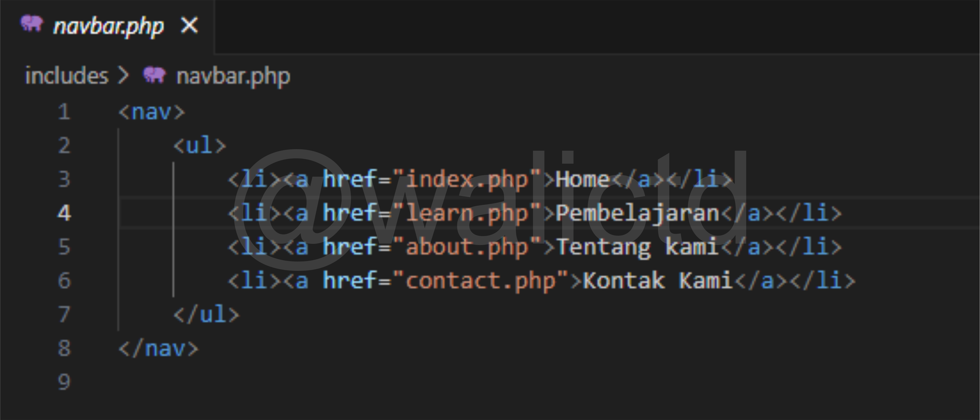
Task: Select the navbar.php tab title
Action: point(108,27)
